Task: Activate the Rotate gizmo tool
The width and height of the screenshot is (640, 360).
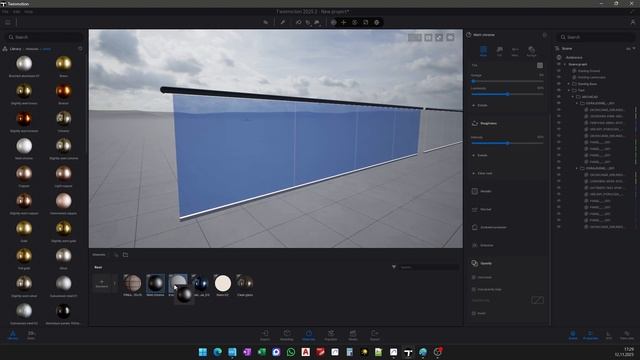Action: 355,22
